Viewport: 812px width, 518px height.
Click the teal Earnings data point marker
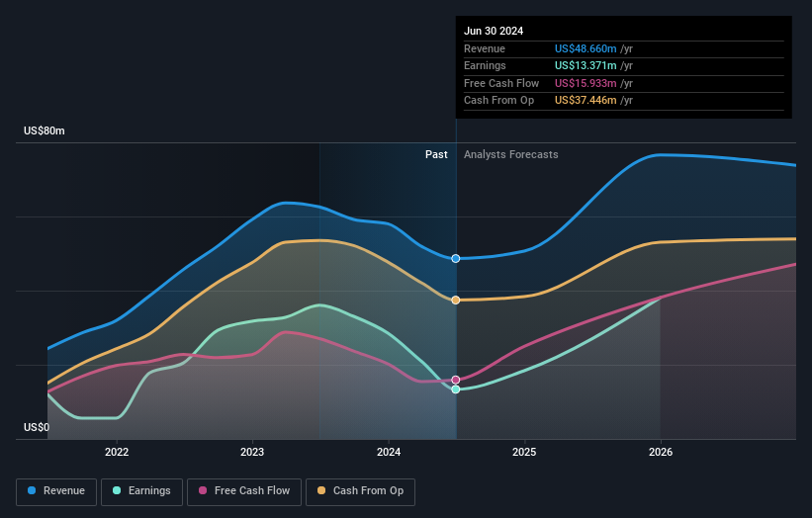[456, 389]
